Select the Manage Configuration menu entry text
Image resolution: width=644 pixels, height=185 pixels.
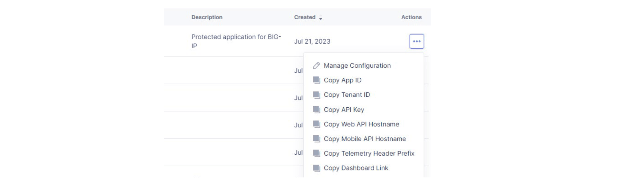[x=357, y=66]
